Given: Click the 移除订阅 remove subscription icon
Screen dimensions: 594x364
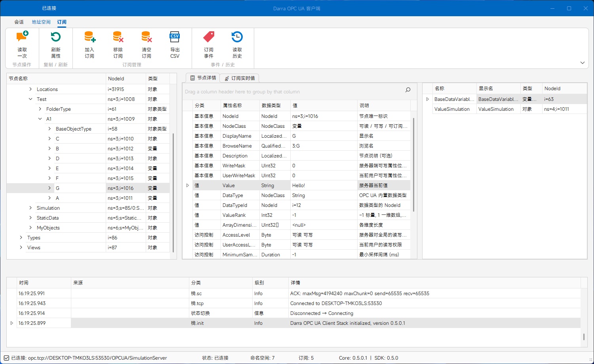Looking at the screenshot, I should (118, 37).
